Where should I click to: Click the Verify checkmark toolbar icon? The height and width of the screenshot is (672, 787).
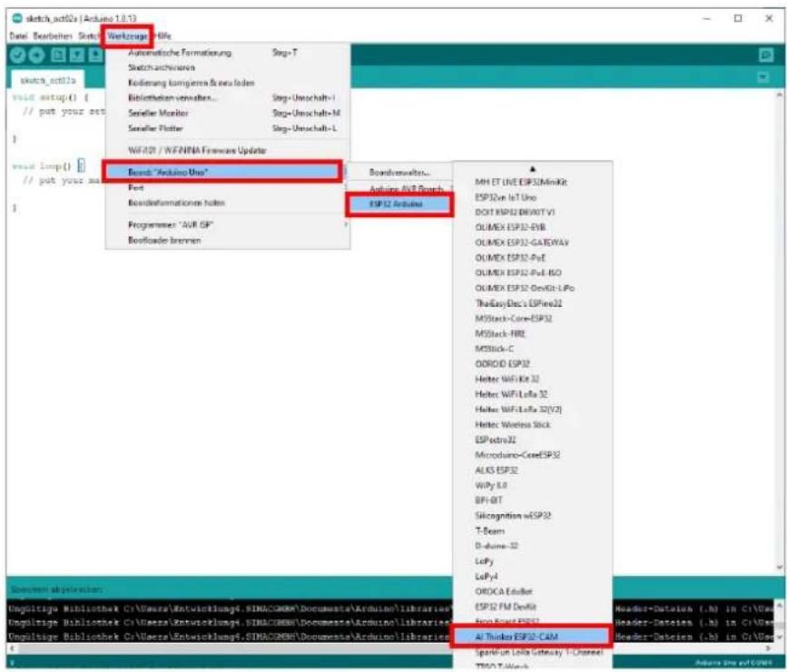click(17, 55)
